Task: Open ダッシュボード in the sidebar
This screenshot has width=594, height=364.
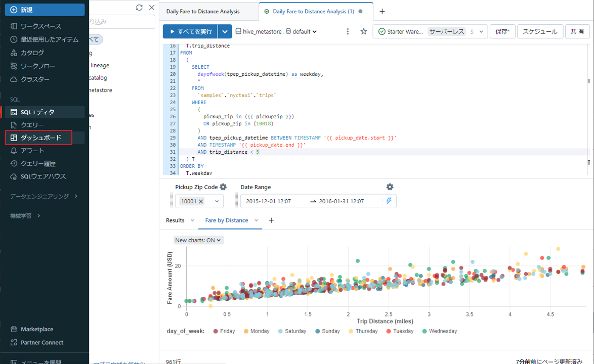Action: tap(40, 138)
